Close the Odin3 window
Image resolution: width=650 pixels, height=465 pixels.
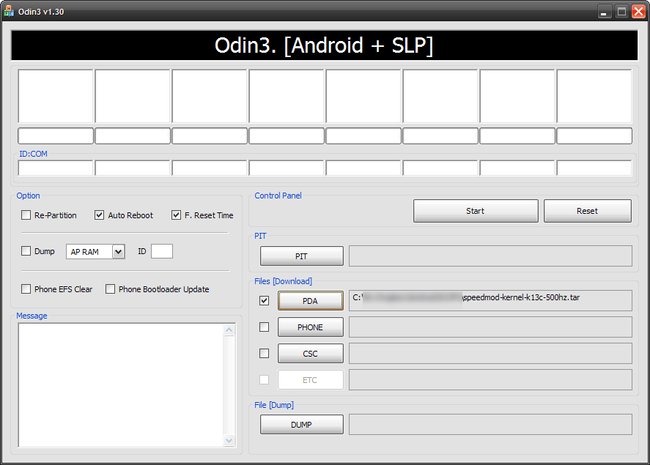638,12
